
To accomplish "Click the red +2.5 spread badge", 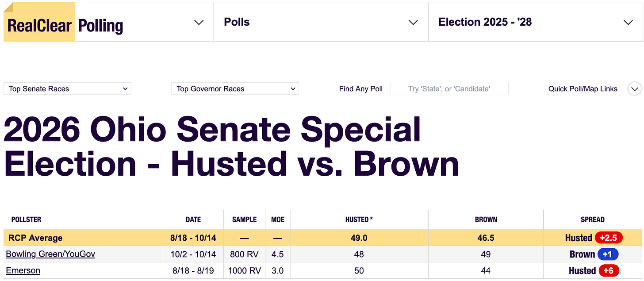I will 609,238.
